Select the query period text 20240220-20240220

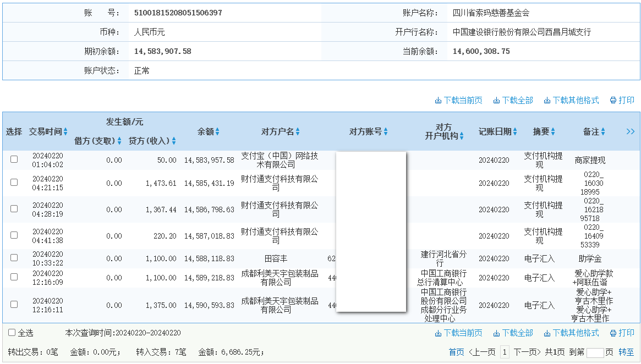(x=148, y=333)
